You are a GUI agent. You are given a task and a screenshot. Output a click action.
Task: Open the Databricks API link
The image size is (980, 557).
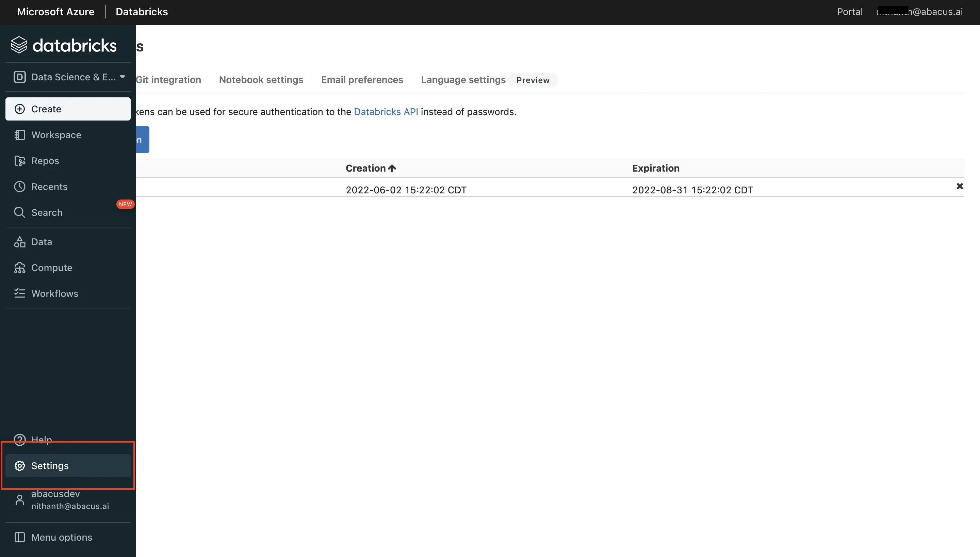coord(386,112)
